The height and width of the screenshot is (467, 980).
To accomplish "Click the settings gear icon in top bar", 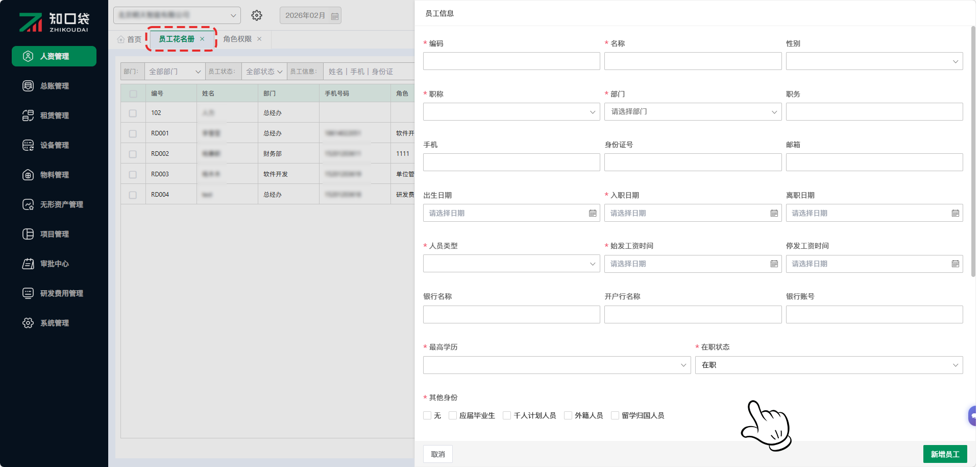I will click(x=257, y=15).
